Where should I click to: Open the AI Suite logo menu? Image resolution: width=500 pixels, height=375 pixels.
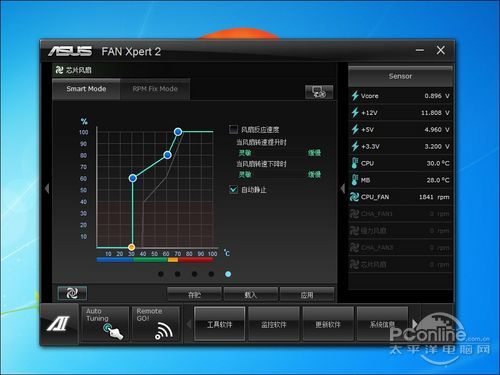coord(59,323)
